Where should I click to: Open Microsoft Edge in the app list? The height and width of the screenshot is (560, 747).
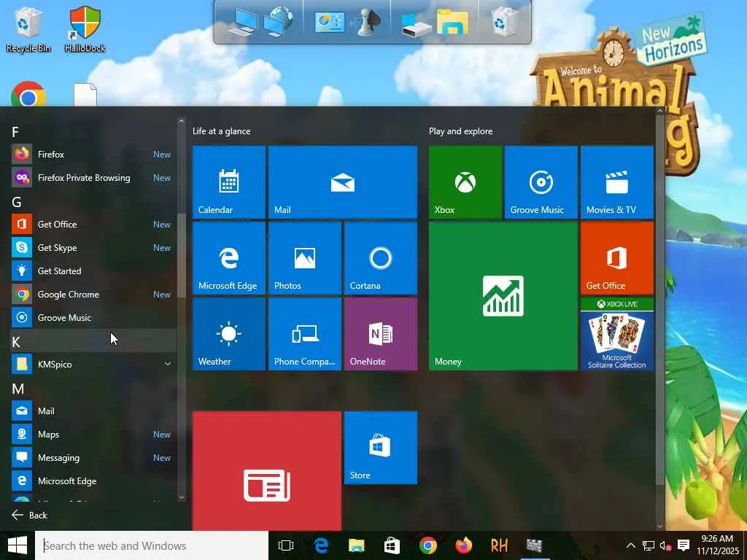click(93, 481)
